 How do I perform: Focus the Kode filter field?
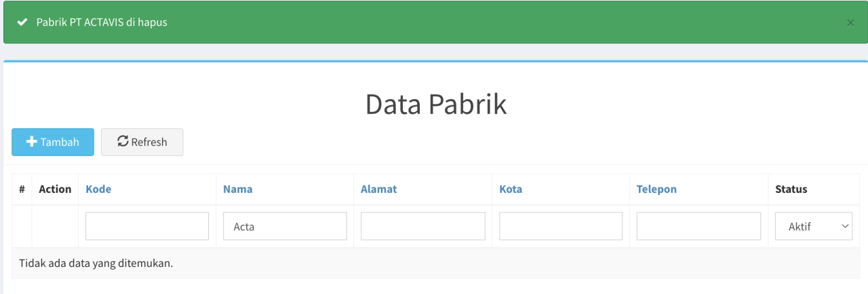pos(147,227)
